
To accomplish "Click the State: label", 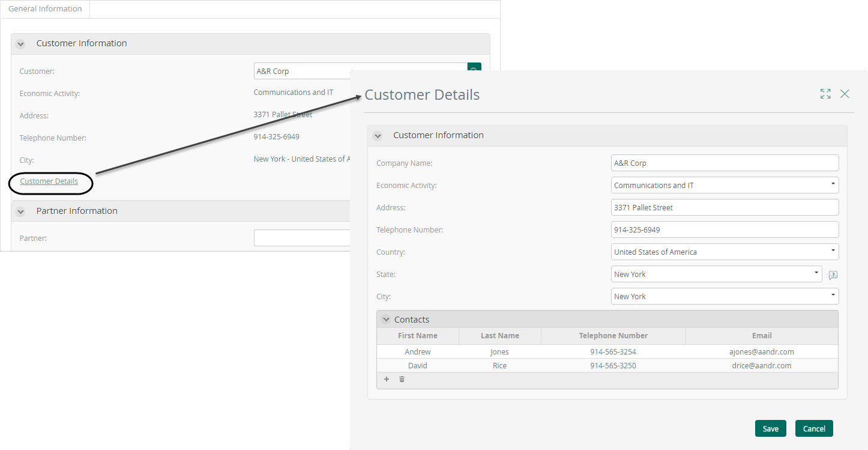I will click(x=386, y=275).
